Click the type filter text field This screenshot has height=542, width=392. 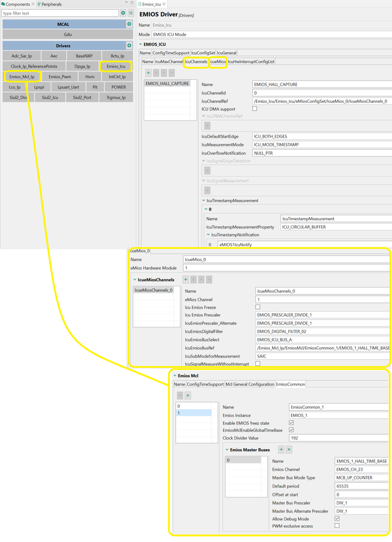pos(60,13)
